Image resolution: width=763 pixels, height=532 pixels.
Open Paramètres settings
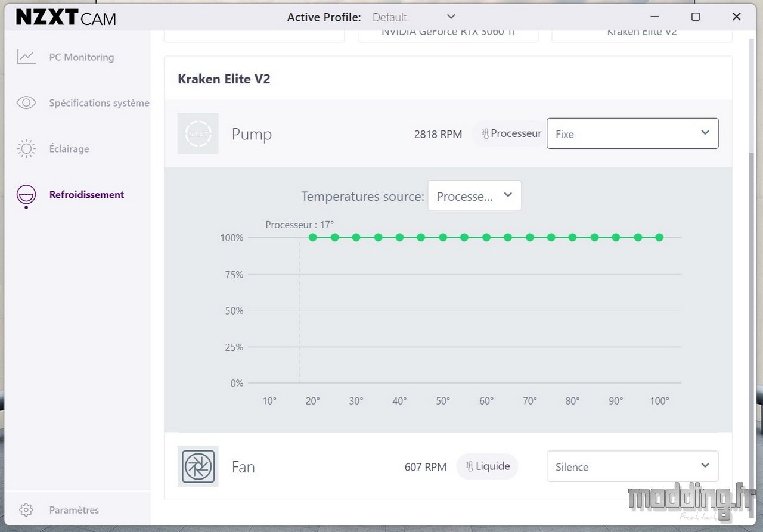coord(74,510)
